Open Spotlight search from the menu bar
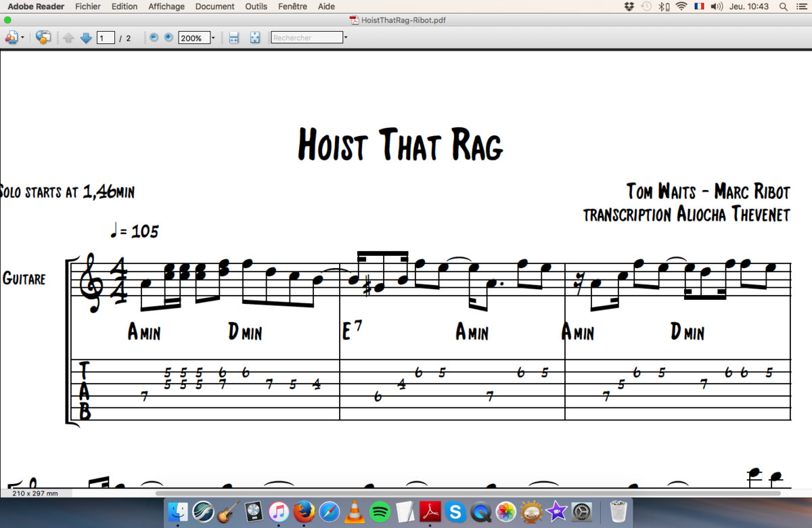Image resolution: width=812 pixels, height=528 pixels. coord(783,6)
